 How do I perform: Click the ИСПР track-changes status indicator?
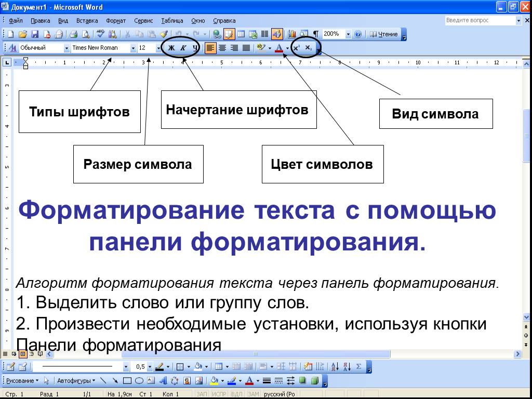tap(219, 394)
